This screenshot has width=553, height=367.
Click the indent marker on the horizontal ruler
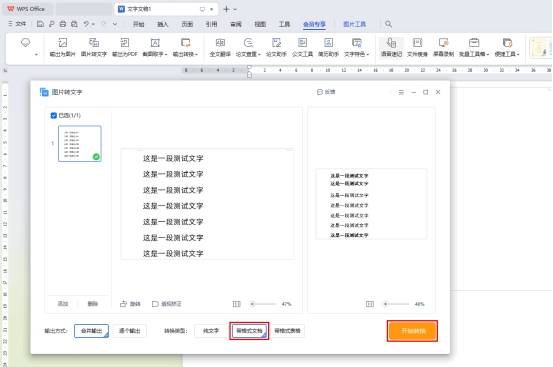point(249,72)
